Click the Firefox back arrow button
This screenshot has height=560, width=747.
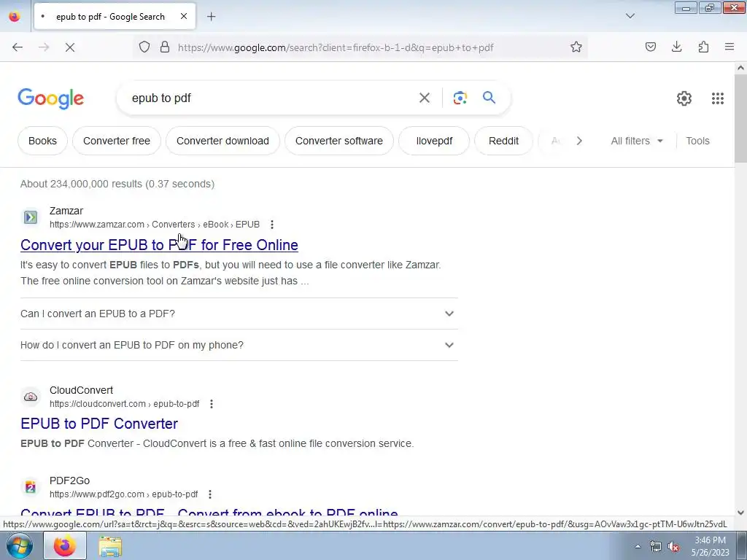[x=18, y=47]
